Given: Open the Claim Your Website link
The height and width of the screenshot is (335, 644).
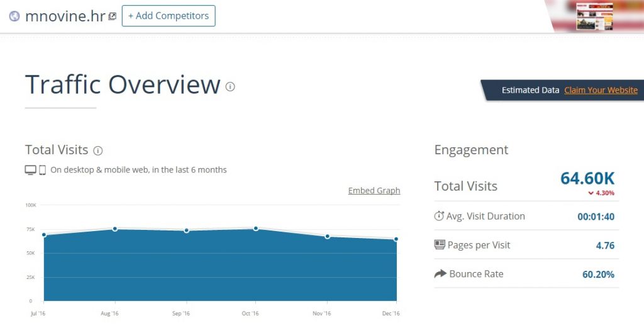Looking at the screenshot, I should coord(601,90).
